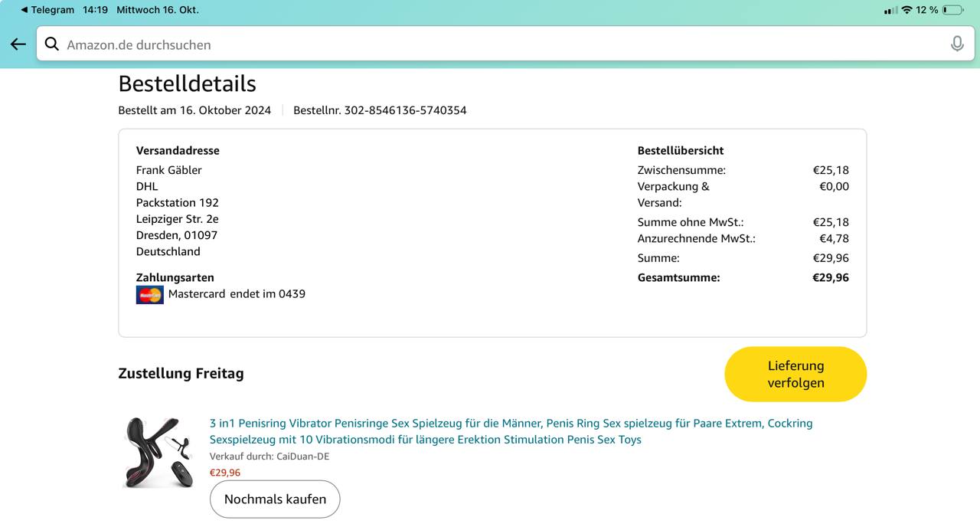
Task: Activate voice search with the microphone
Action: point(956,44)
